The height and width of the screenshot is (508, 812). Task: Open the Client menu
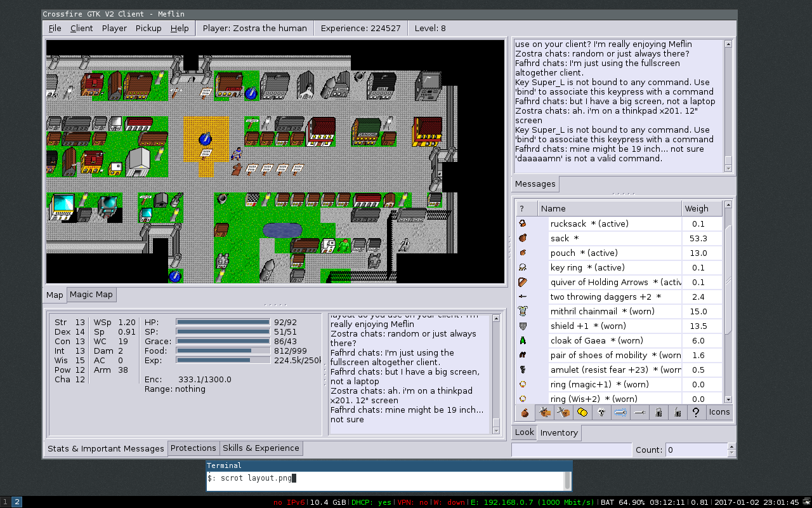click(x=82, y=28)
